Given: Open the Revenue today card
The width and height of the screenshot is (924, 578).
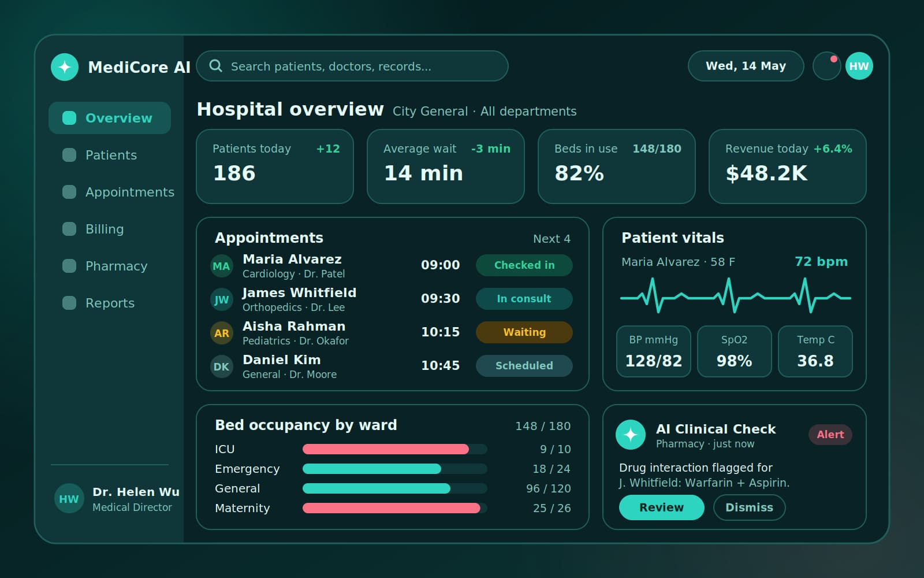Looking at the screenshot, I should (788, 166).
